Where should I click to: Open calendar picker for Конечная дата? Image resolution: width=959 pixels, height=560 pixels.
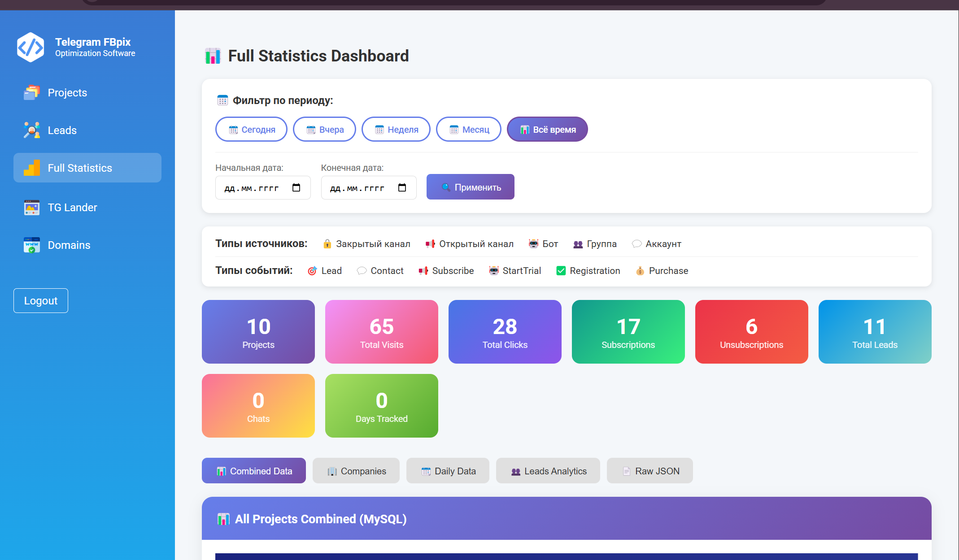pyautogui.click(x=402, y=187)
